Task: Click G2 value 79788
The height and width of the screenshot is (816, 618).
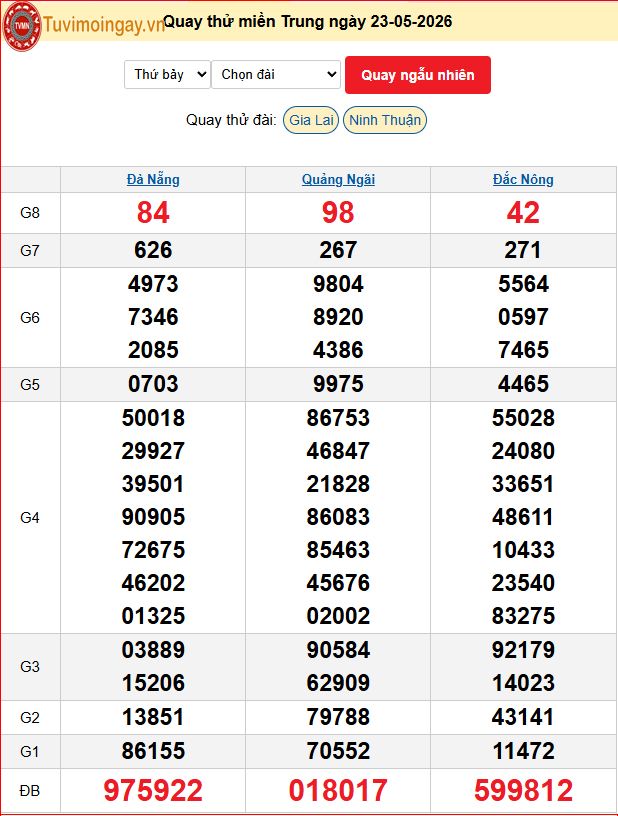Action: 338,717
